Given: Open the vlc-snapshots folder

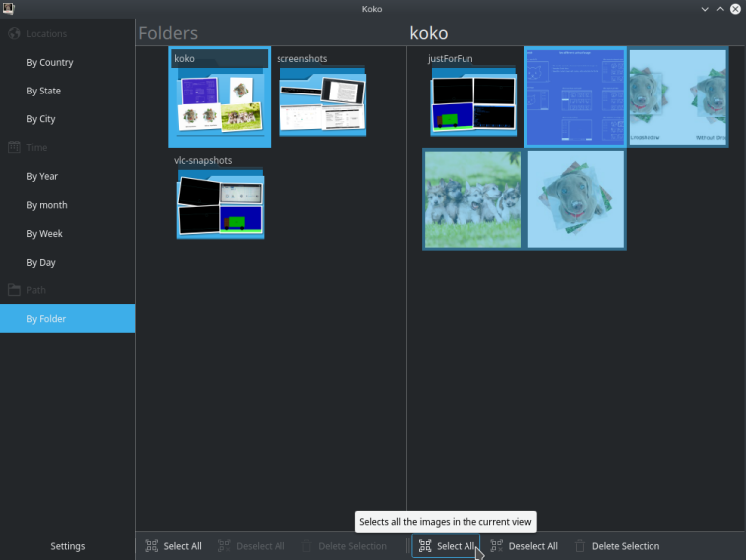Looking at the screenshot, I should coord(220,199).
